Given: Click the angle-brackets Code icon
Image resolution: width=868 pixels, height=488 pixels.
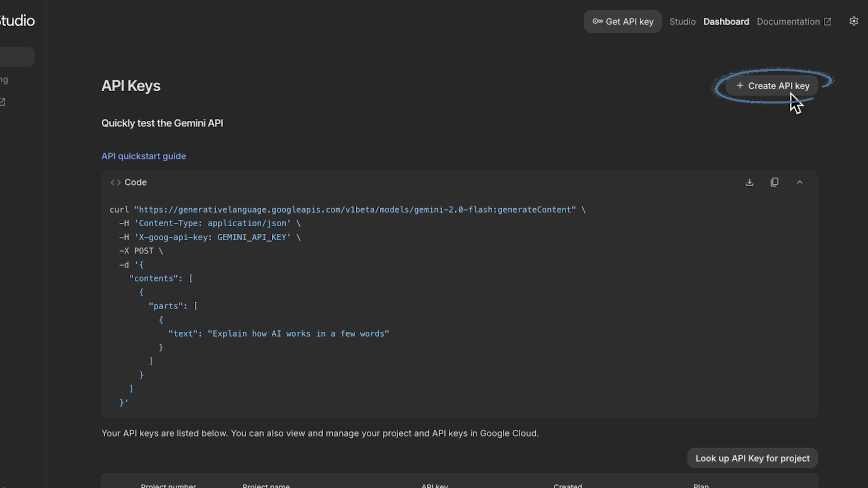Looking at the screenshot, I should (x=115, y=182).
